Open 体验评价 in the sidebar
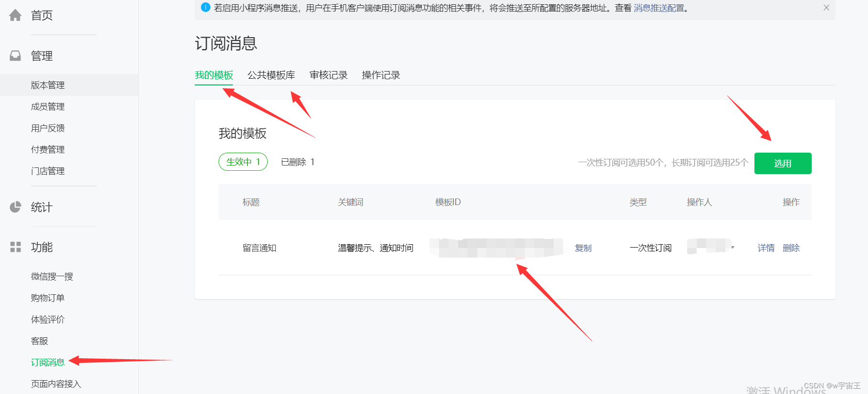The width and height of the screenshot is (868, 394). [48, 320]
